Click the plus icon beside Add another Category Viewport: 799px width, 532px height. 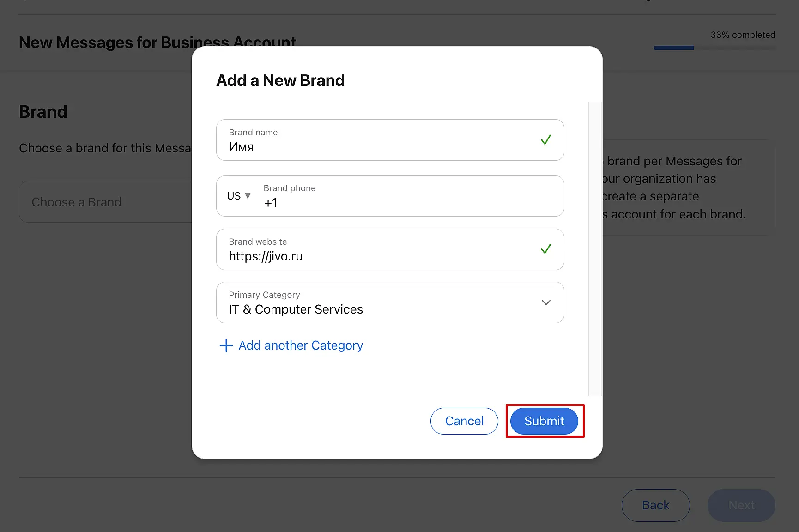click(226, 345)
